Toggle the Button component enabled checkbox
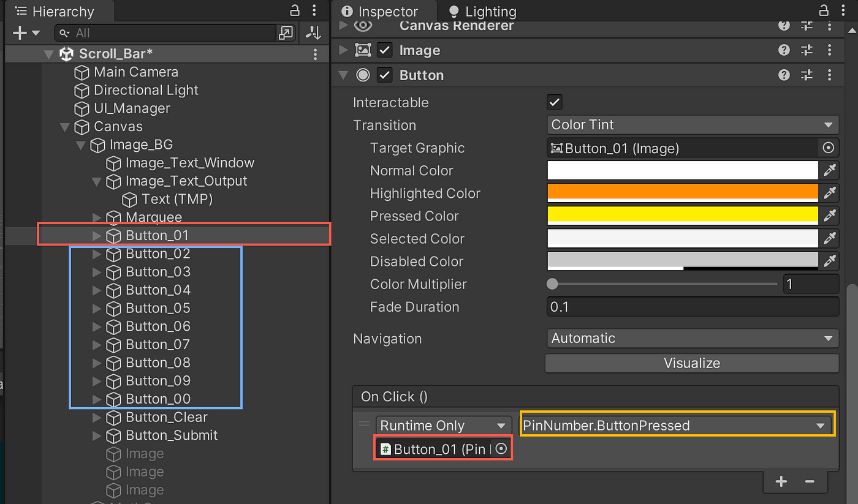The width and height of the screenshot is (858, 504). 384,75
